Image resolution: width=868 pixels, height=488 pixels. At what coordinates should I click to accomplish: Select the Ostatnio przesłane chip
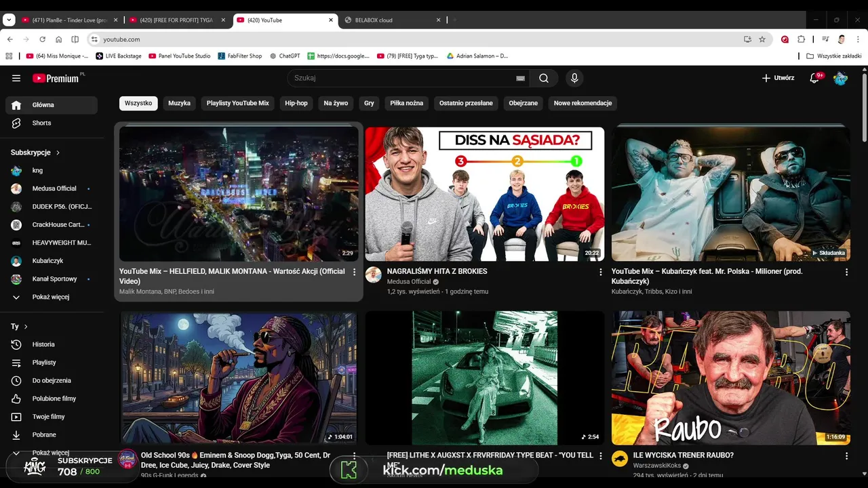[466, 103]
